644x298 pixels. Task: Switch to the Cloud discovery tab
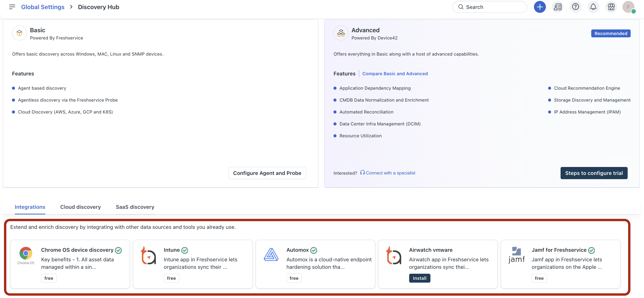pyautogui.click(x=80, y=207)
